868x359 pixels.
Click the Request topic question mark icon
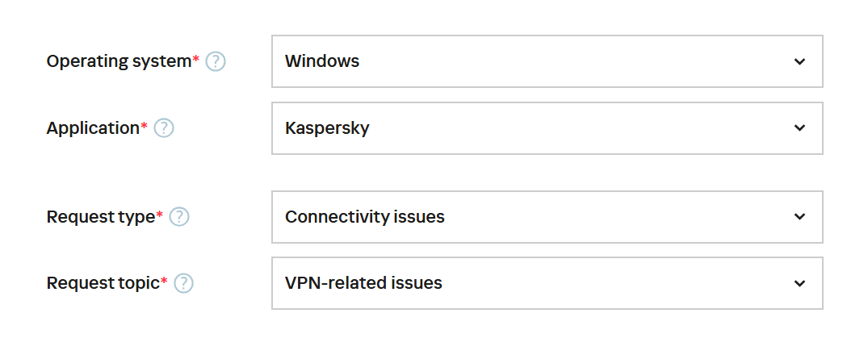click(x=184, y=283)
